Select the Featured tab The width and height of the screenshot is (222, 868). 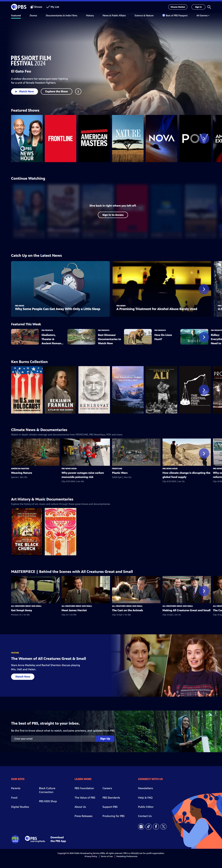(16, 15)
